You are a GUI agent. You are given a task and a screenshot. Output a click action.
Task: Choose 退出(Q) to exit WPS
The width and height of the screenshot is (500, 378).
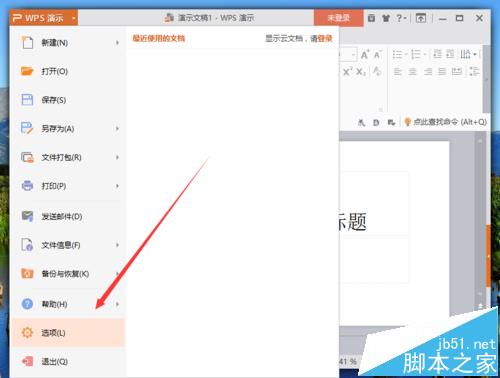tap(69, 361)
